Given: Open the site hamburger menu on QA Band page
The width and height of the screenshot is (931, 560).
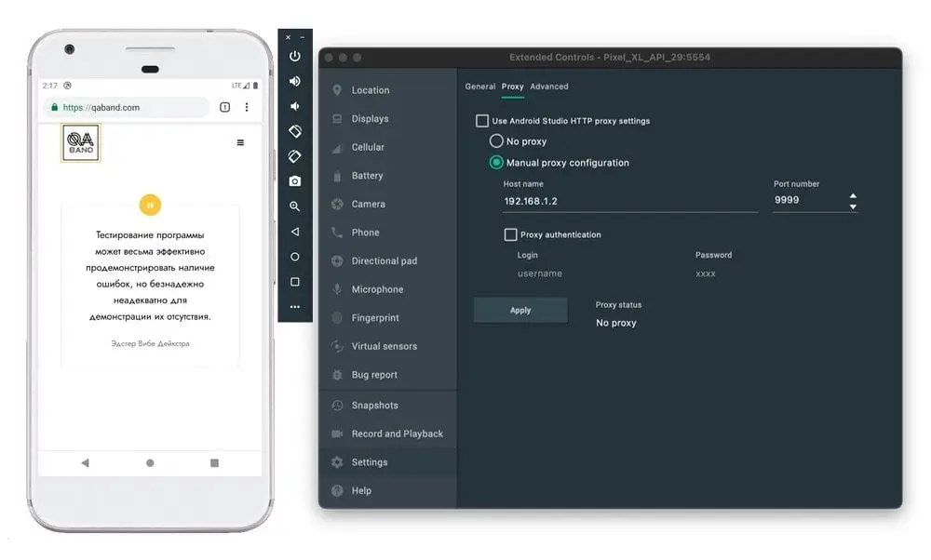Looking at the screenshot, I should [x=240, y=142].
